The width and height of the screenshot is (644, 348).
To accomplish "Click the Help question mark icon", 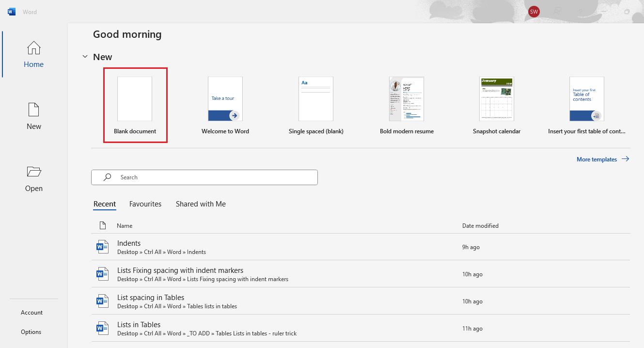I will tap(581, 12).
